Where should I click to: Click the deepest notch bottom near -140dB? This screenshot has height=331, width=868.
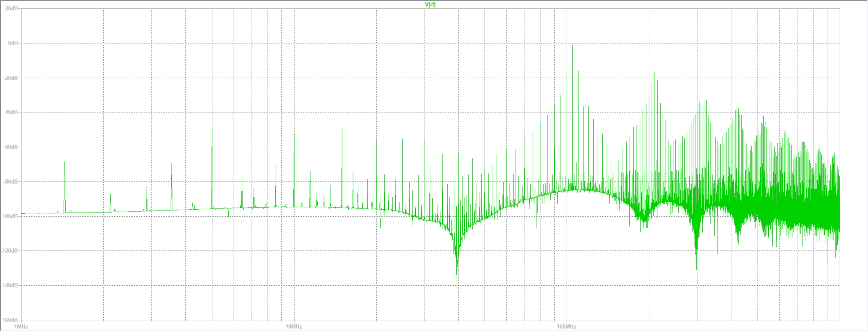(457, 287)
